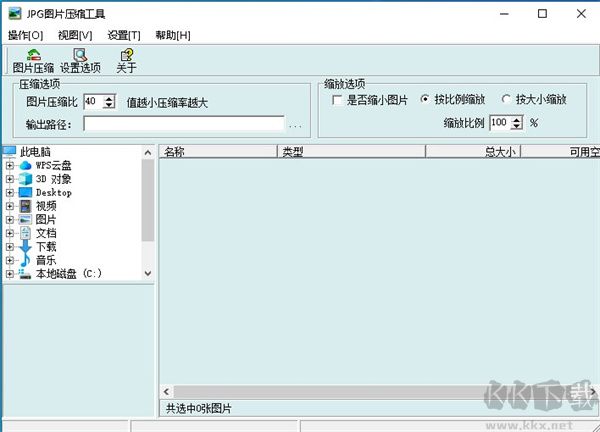Close the JPG图片压缩工具 window

(x=581, y=14)
